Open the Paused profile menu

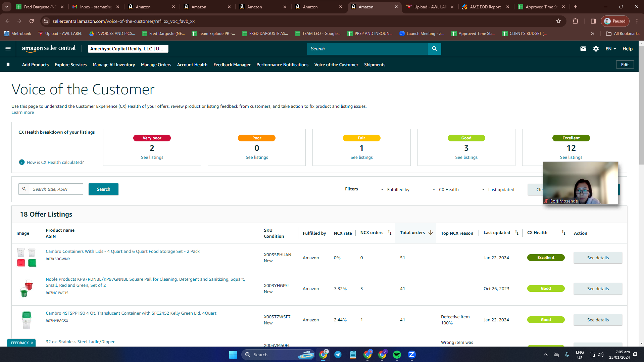click(615, 21)
